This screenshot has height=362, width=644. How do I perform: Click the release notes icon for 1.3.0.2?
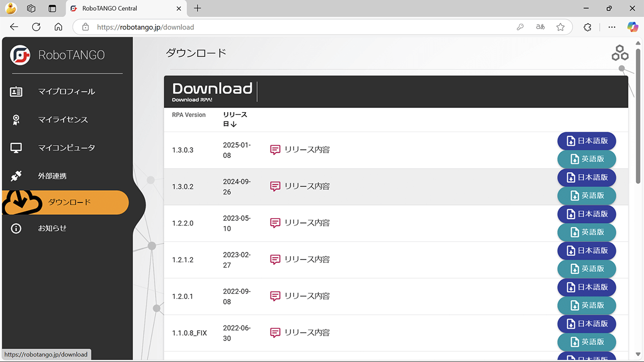point(275,186)
